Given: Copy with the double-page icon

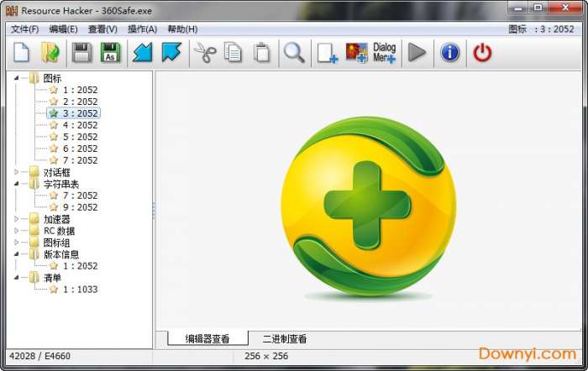Looking at the screenshot, I should click(x=233, y=52).
